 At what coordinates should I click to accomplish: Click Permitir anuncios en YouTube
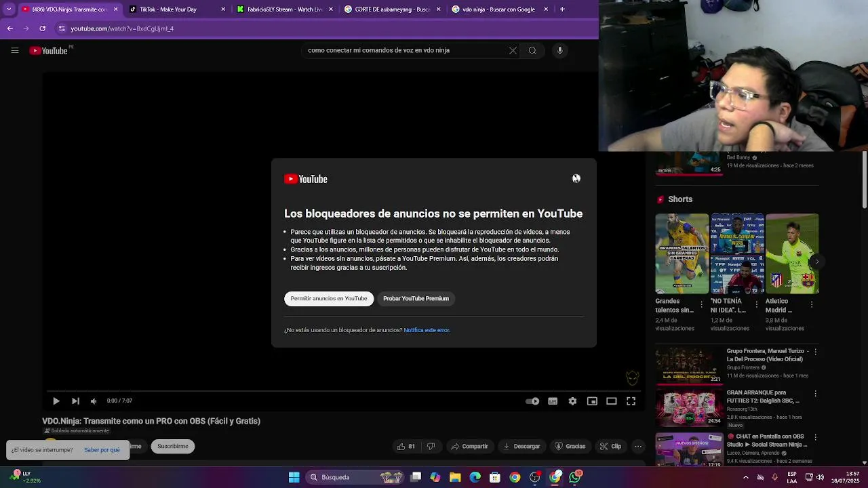pyautogui.click(x=329, y=298)
